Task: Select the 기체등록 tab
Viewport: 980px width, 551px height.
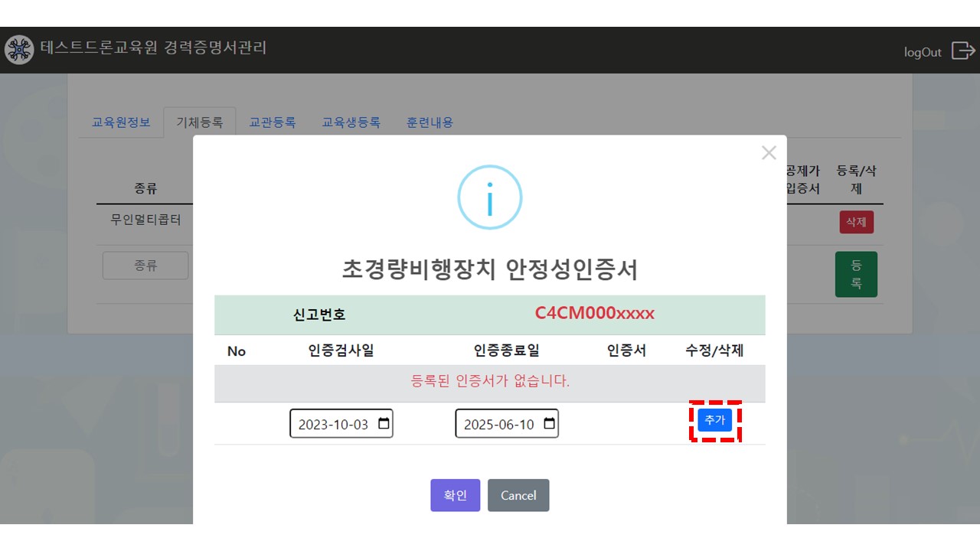Action: (x=200, y=122)
